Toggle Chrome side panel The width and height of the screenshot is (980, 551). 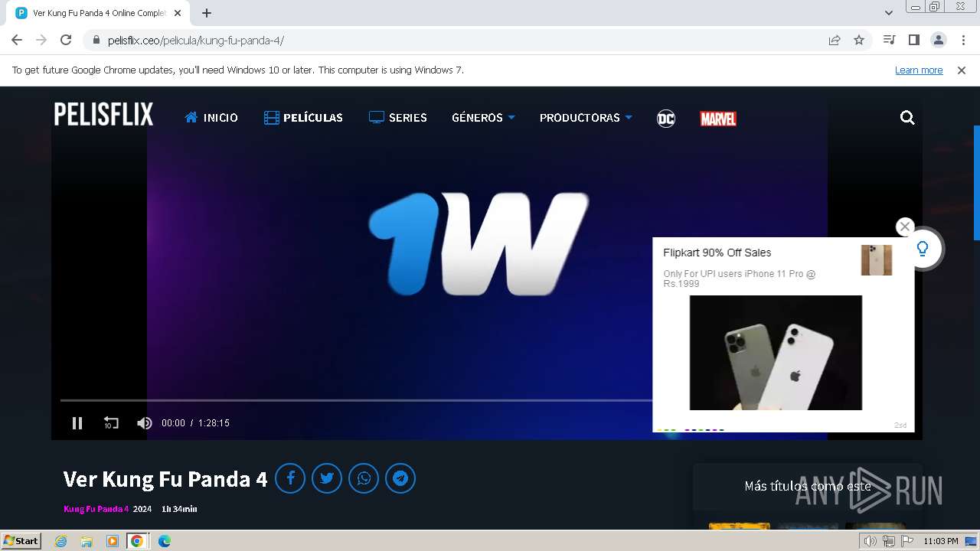point(913,41)
